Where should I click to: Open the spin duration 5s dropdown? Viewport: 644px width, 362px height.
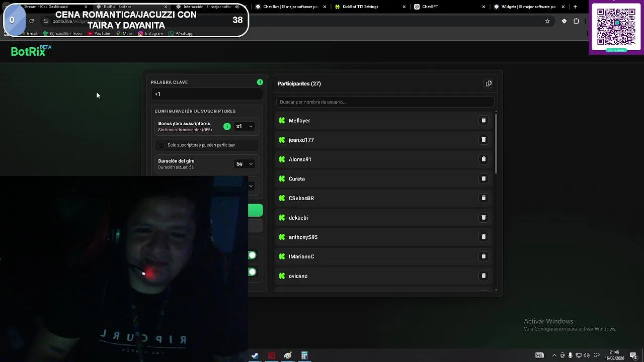tap(245, 164)
